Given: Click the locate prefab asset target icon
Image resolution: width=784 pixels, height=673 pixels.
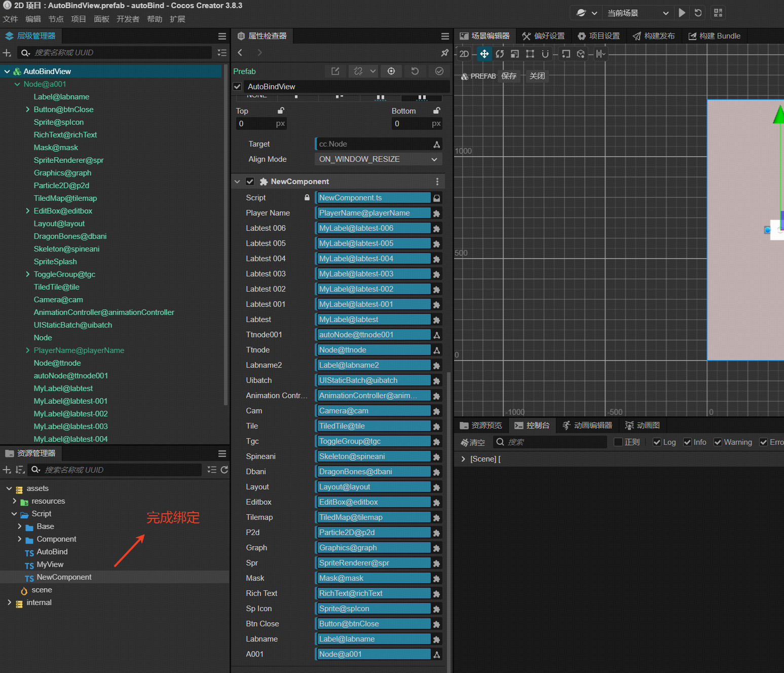Looking at the screenshot, I should (x=391, y=72).
